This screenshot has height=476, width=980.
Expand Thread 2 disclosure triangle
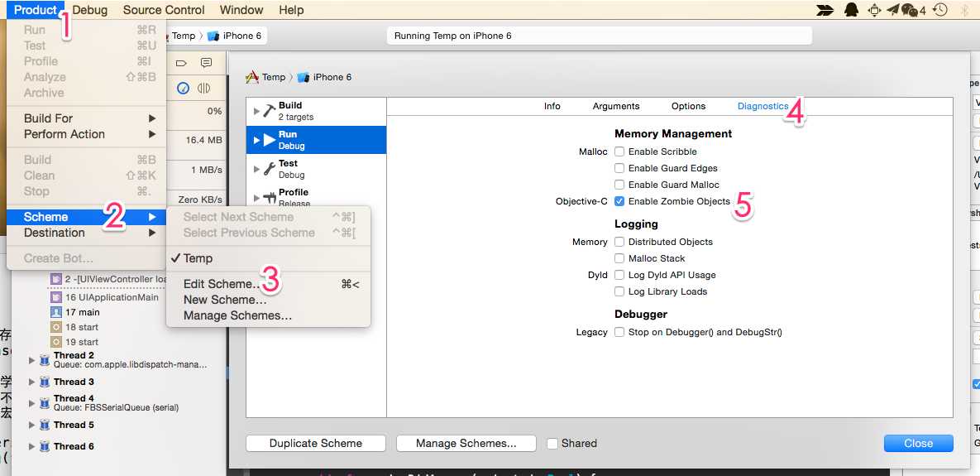tap(32, 360)
